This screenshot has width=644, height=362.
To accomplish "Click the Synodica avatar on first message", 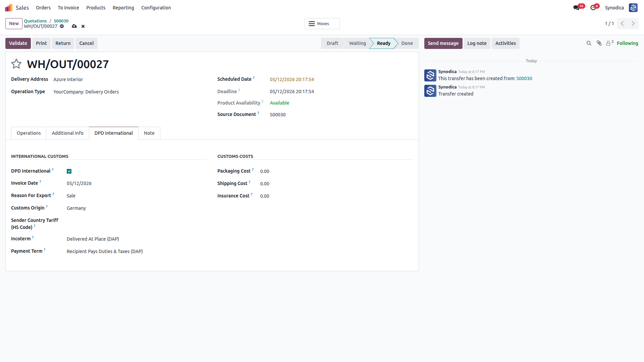I will point(430,75).
